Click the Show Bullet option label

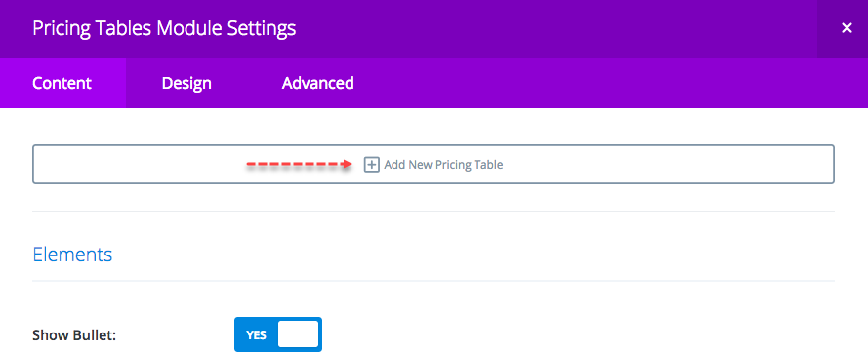point(74,335)
